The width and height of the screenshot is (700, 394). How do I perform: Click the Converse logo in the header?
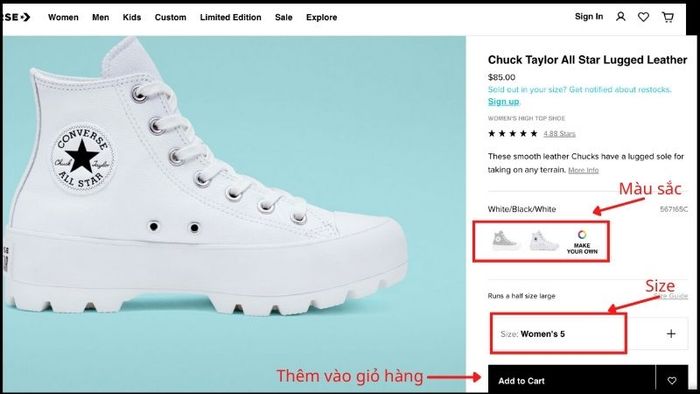click(x=16, y=17)
